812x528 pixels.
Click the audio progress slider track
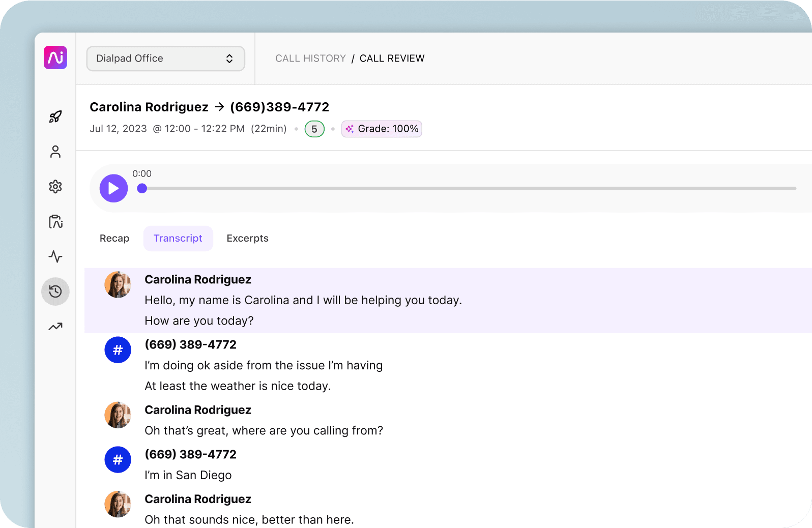coord(468,188)
